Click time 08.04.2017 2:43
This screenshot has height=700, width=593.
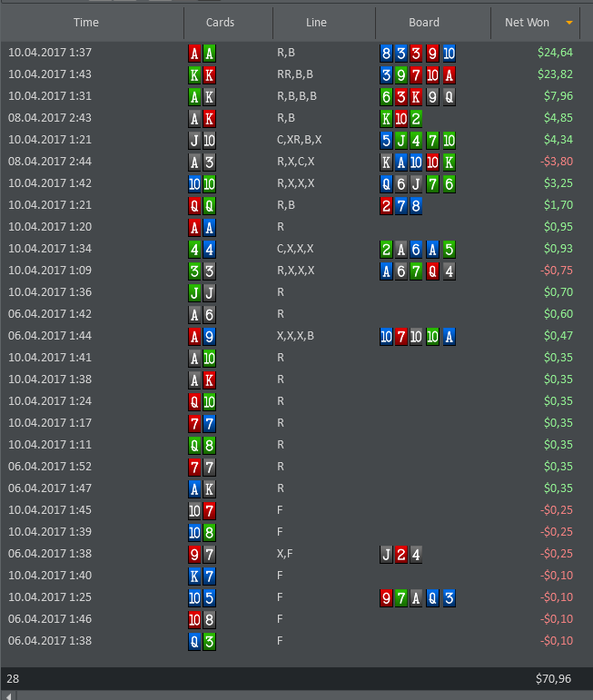pos(50,118)
